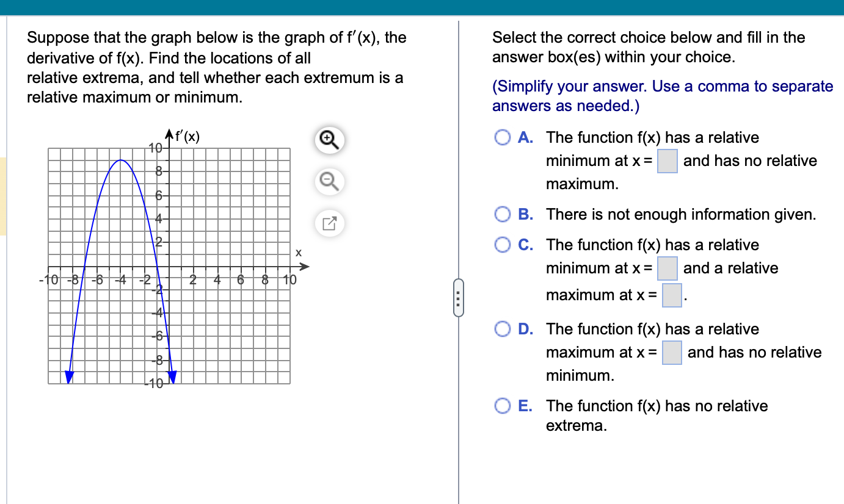The width and height of the screenshot is (844, 504).
Task: Choose answer choice C radio button
Action: (x=502, y=245)
